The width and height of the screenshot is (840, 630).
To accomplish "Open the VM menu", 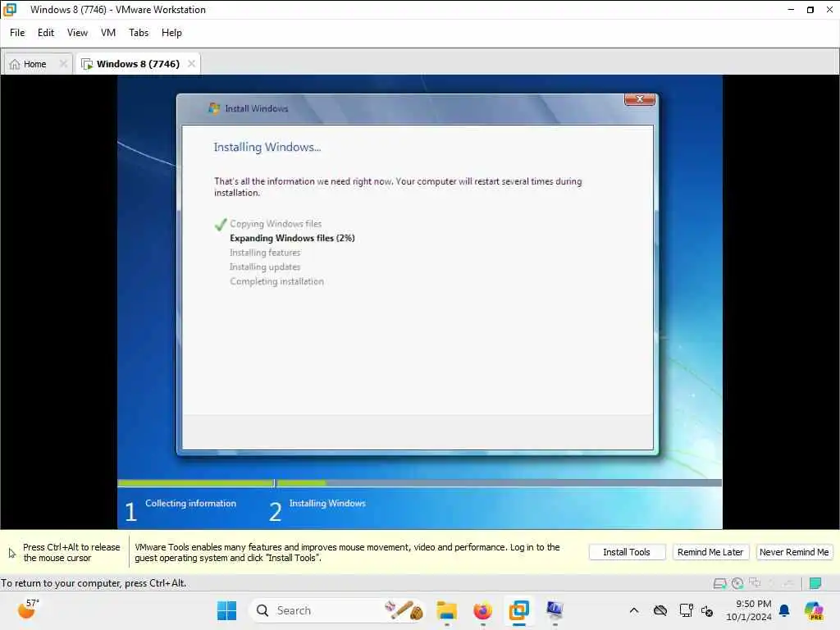I will coord(108,33).
